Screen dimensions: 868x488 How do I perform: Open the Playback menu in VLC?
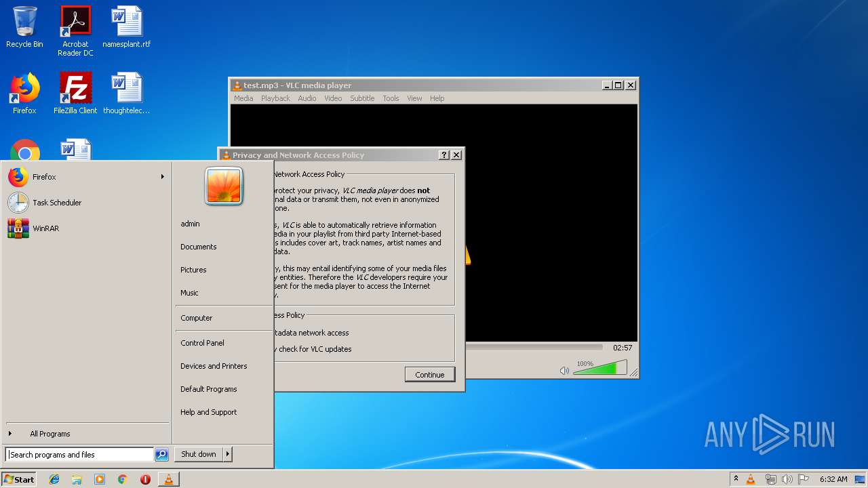(275, 98)
